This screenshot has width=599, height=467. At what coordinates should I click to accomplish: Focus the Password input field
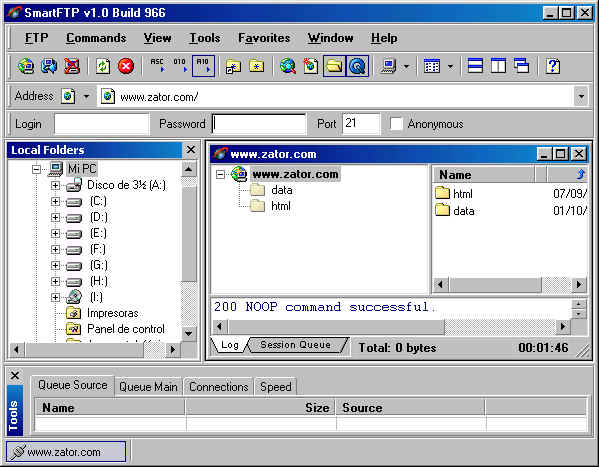[x=259, y=124]
